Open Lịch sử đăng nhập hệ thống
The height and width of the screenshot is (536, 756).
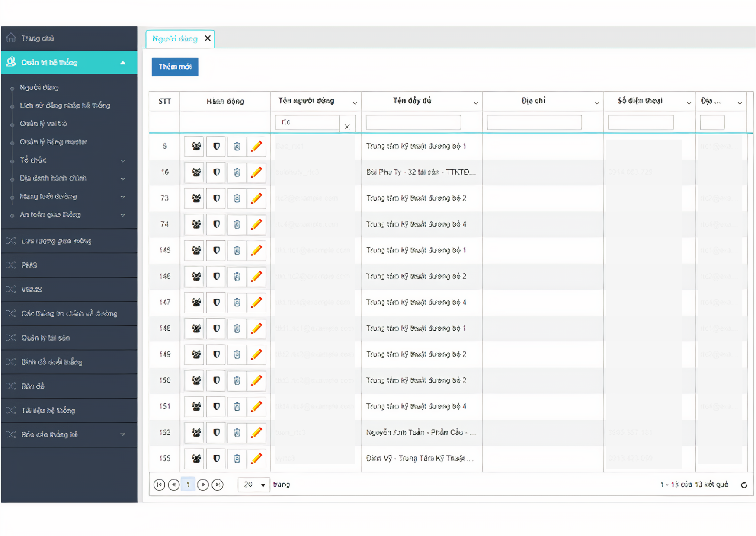[x=65, y=105]
